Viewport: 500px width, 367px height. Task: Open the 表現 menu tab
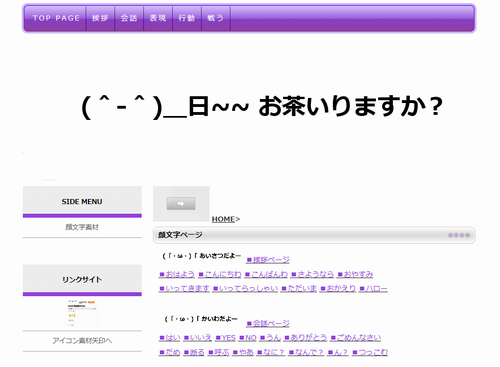pyautogui.click(x=158, y=18)
